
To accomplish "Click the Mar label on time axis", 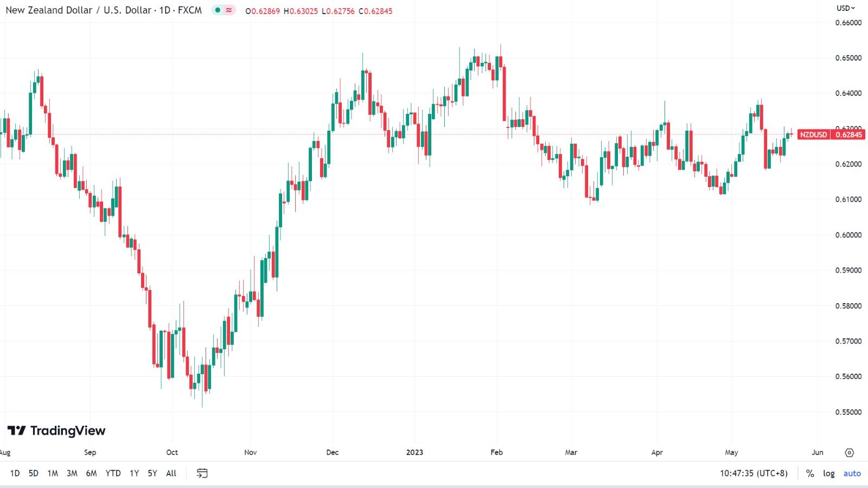I will tap(571, 452).
